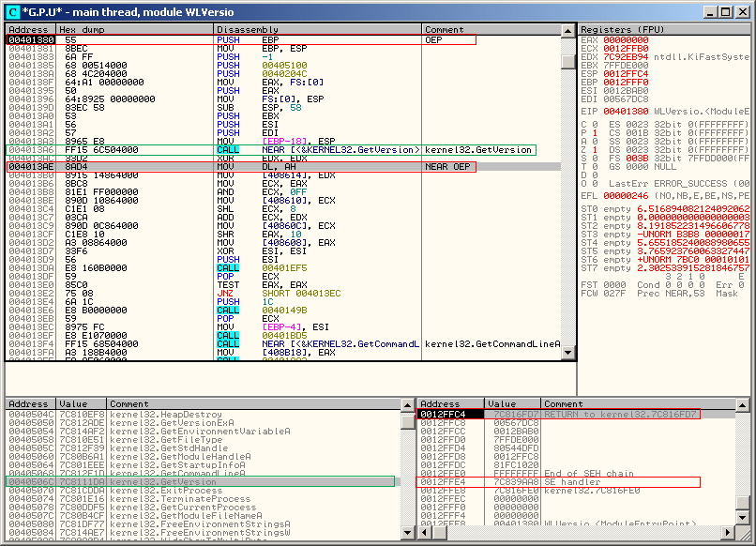
Task: Click the LastErr ERROR_SUCCESS entry
Action: [x=679, y=184]
